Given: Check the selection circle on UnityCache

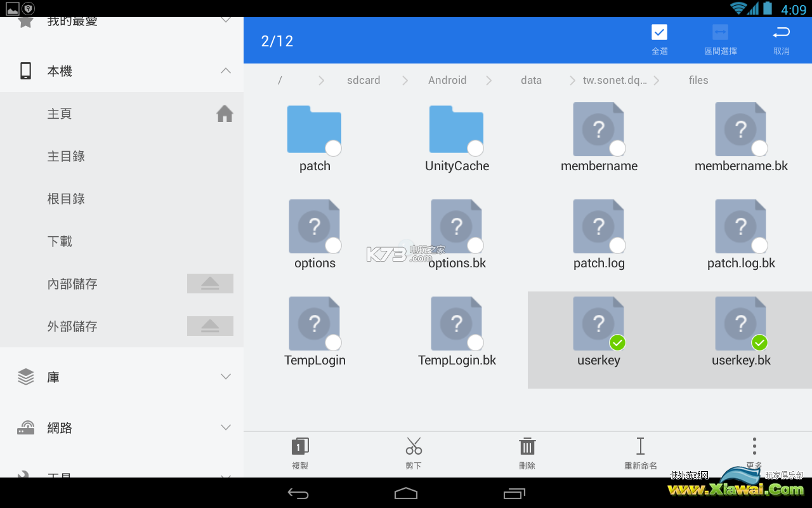Looking at the screenshot, I should pyautogui.click(x=475, y=149).
